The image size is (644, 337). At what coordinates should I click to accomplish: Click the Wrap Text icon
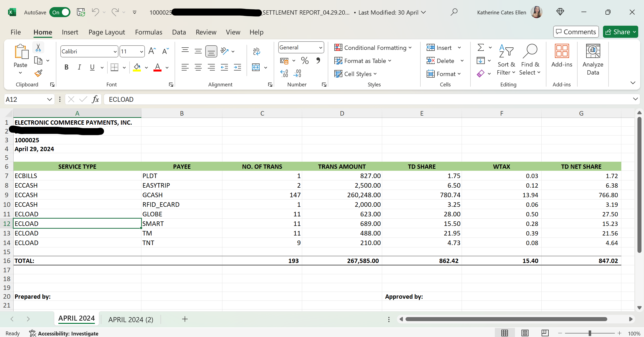point(256,51)
